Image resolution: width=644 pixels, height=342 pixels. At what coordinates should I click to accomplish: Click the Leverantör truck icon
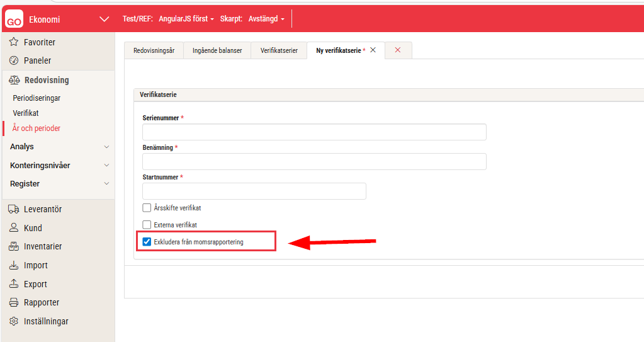pyautogui.click(x=14, y=210)
